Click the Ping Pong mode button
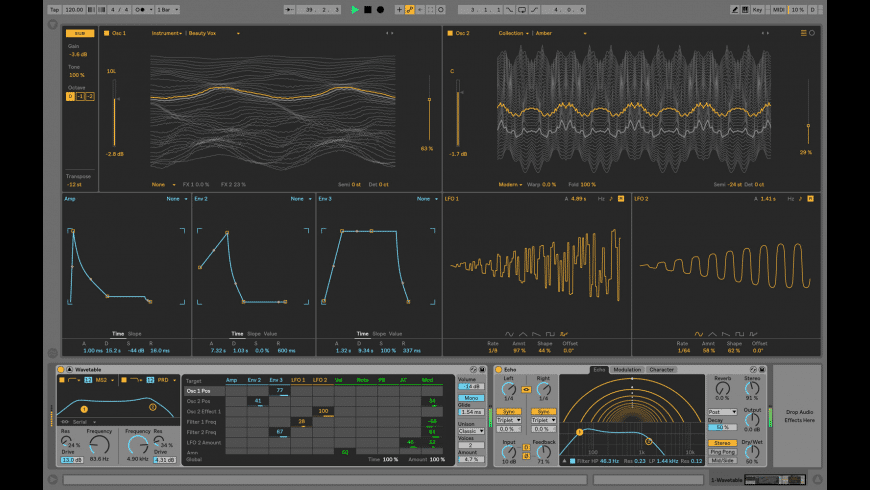The width and height of the screenshot is (870, 490). (723, 451)
